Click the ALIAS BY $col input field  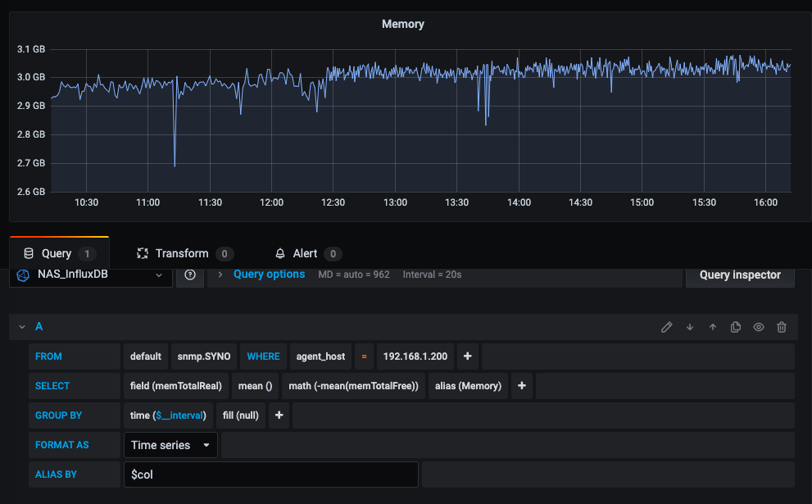click(x=270, y=474)
